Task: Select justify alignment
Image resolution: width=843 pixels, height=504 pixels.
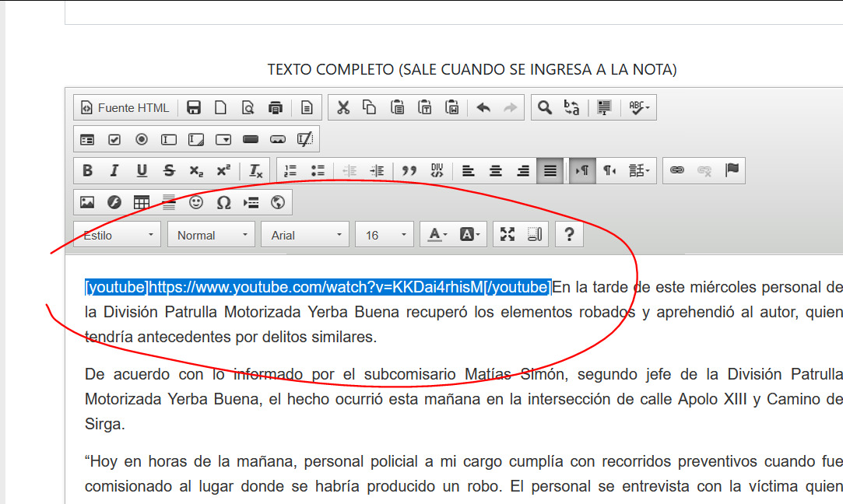Action: (x=550, y=171)
